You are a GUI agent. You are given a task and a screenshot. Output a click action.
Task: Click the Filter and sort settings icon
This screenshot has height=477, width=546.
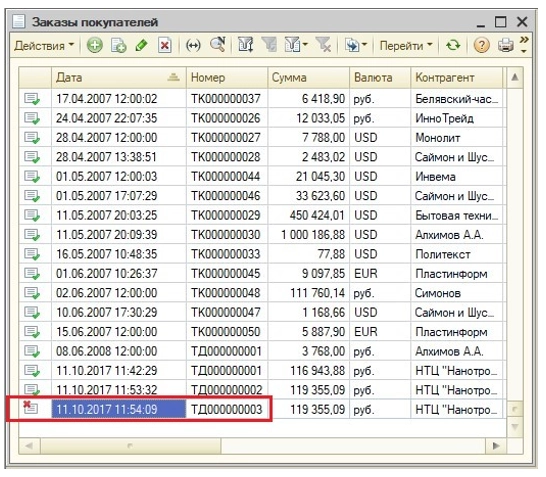click(245, 45)
